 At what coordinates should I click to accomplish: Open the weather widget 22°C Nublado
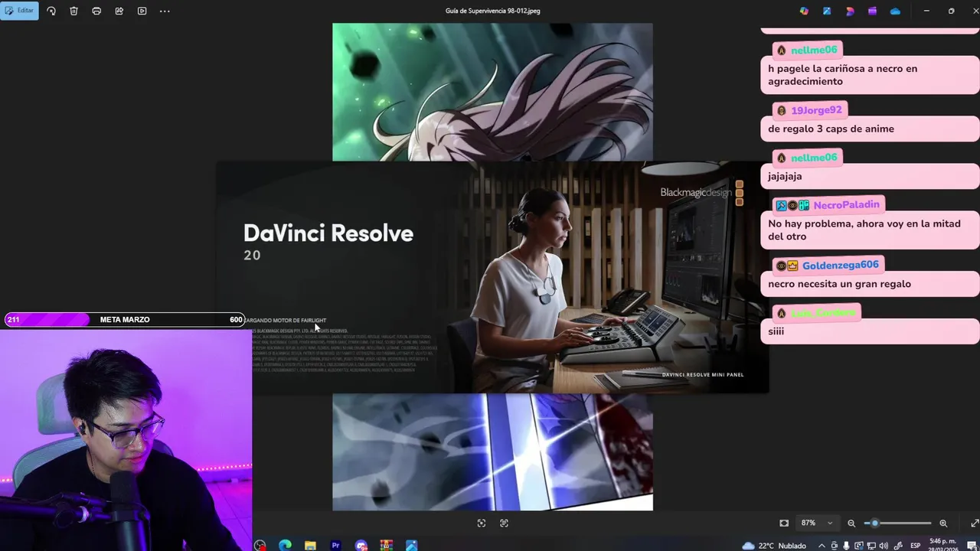point(773,546)
